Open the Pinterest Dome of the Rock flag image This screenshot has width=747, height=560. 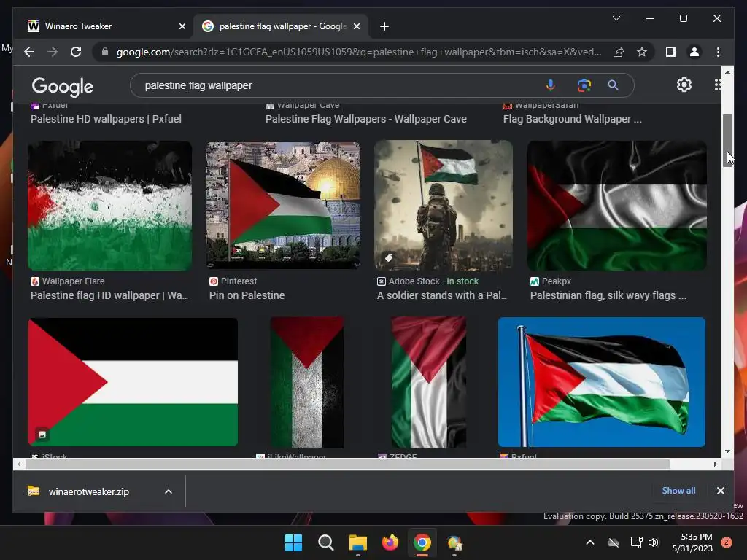click(283, 205)
